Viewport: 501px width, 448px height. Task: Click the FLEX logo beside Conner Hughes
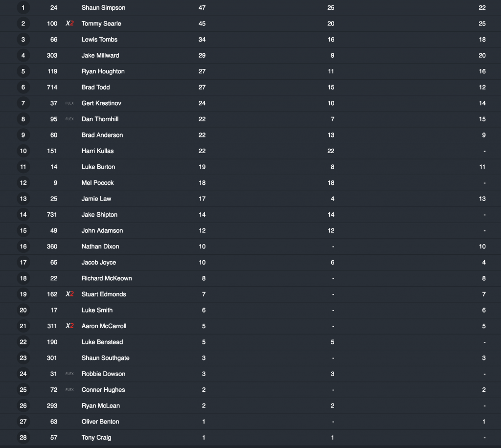click(69, 390)
